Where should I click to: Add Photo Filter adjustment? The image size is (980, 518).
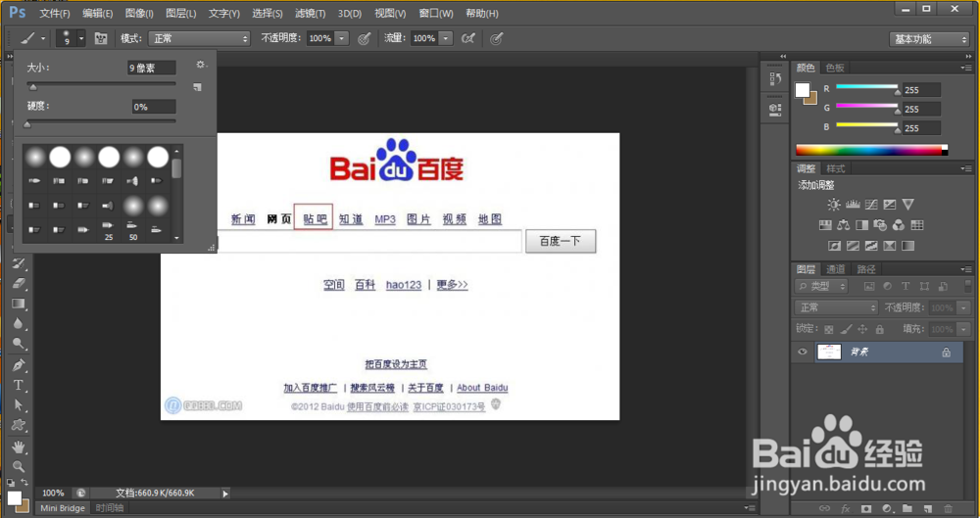pyautogui.click(x=880, y=225)
